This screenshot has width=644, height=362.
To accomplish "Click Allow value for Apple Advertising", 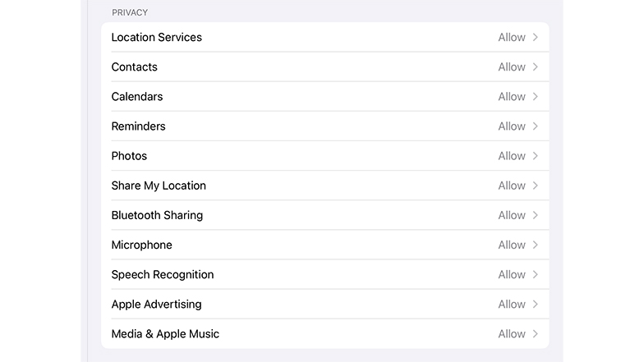I will [512, 304].
